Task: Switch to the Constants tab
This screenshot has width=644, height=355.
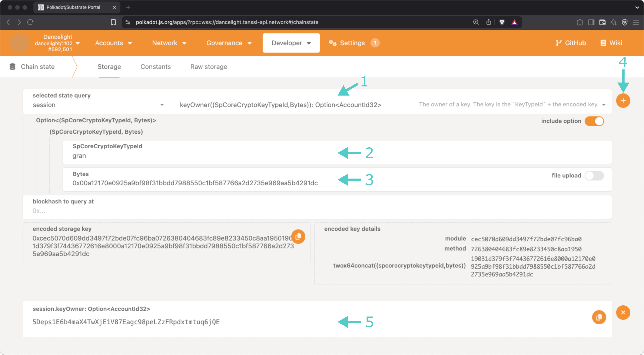Action: coord(156,67)
